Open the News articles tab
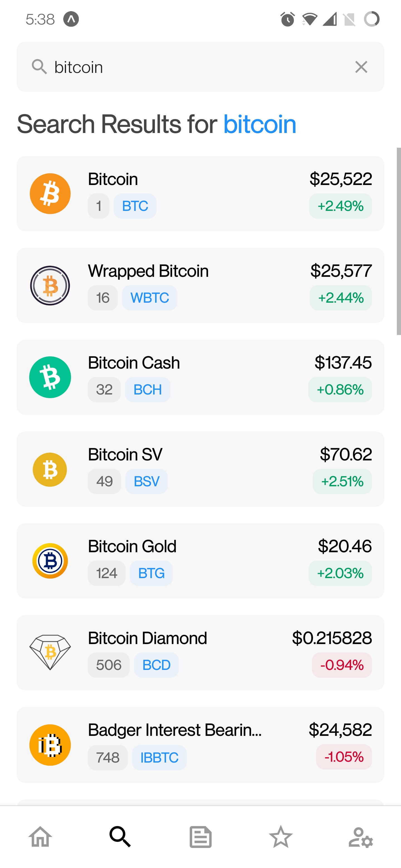 pyautogui.click(x=200, y=836)
